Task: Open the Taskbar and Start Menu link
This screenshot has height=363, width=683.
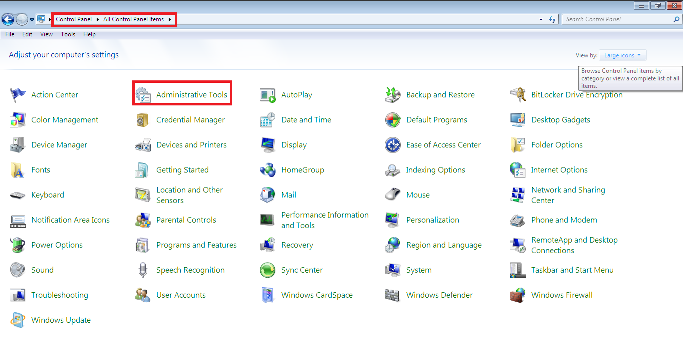Action: click(572, 270)
